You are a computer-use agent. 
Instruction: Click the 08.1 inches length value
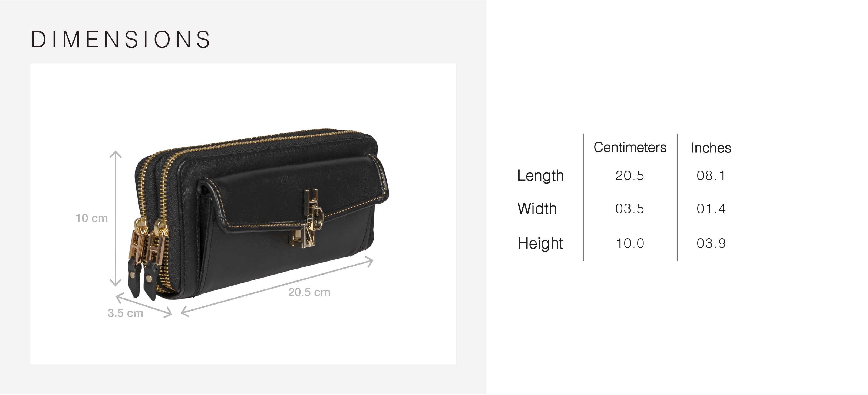pos(711,175)
